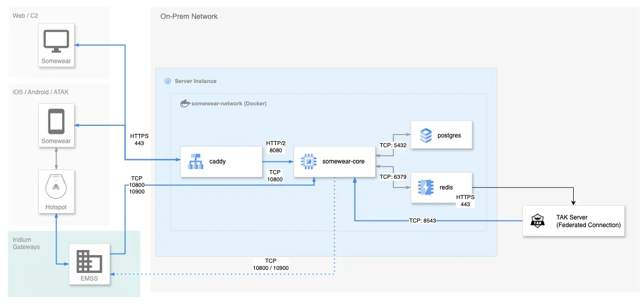This screenshot has height=304, width=644.
Task: Click the EMSS building icon
Action: click(x=89, y=261)
